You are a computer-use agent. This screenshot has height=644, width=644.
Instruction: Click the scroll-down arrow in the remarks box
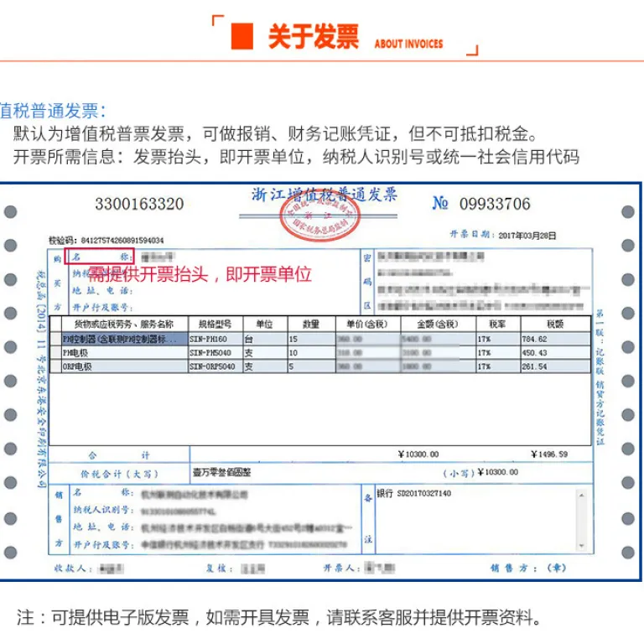[x=581, y=545]
